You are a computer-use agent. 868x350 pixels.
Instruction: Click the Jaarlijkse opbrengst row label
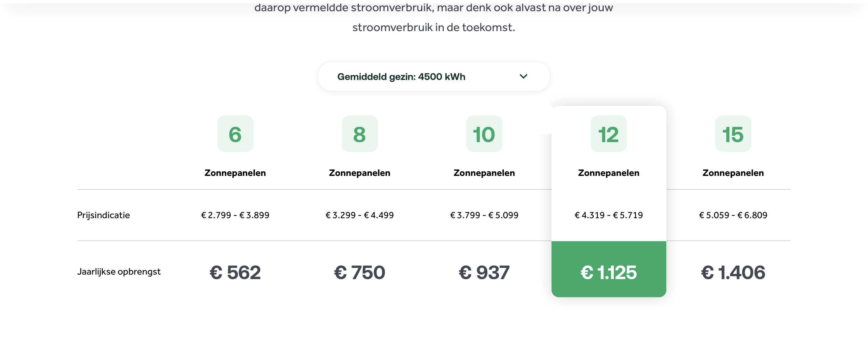coord(119,272)
